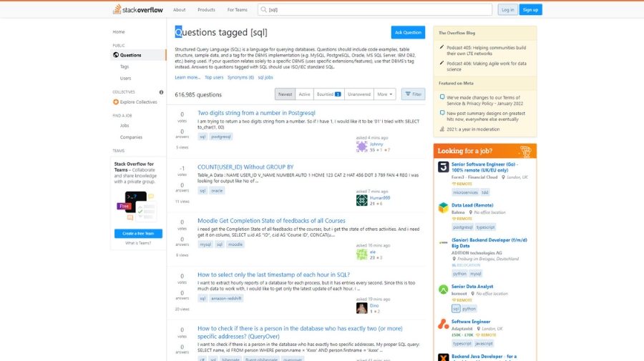The height and width of the screenshot is (361, 644).
Task: Click the Synonyms (6) link
Action: pos(240,77)
